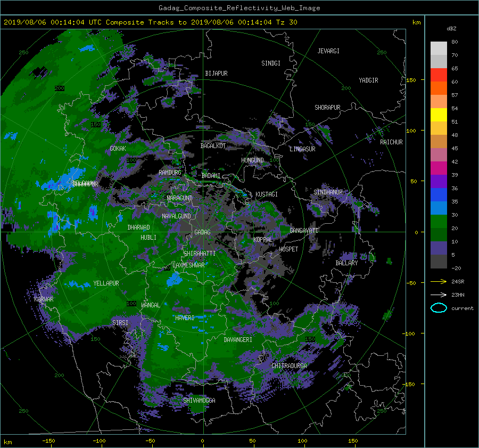479x448 pixels.
Task: Click the BIJAPUR city label
Action: pos(216,74)
